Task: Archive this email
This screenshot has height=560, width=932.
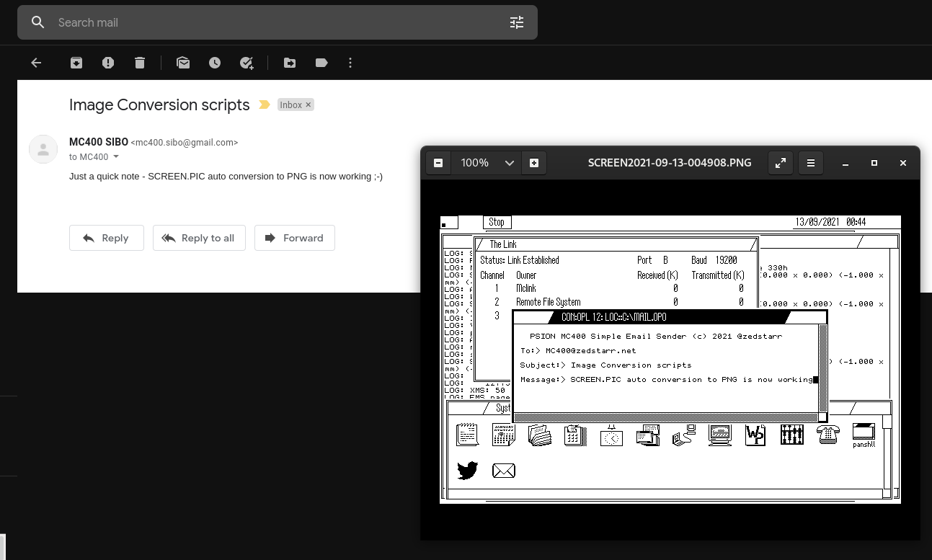Action: pos(76,63)
